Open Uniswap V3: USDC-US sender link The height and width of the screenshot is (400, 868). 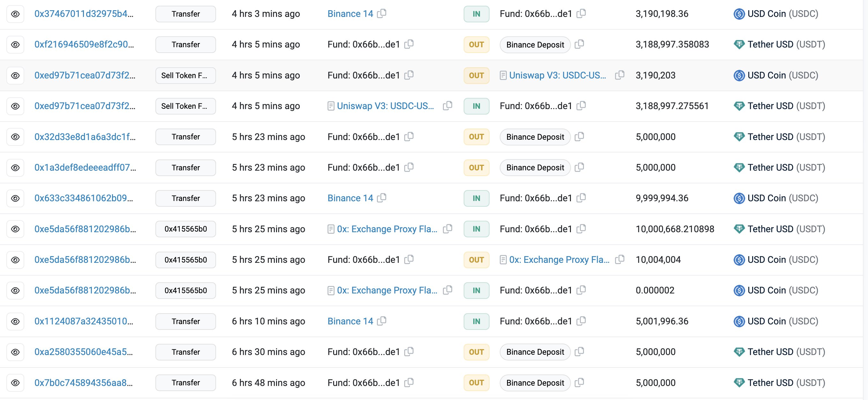coord(385,106)
